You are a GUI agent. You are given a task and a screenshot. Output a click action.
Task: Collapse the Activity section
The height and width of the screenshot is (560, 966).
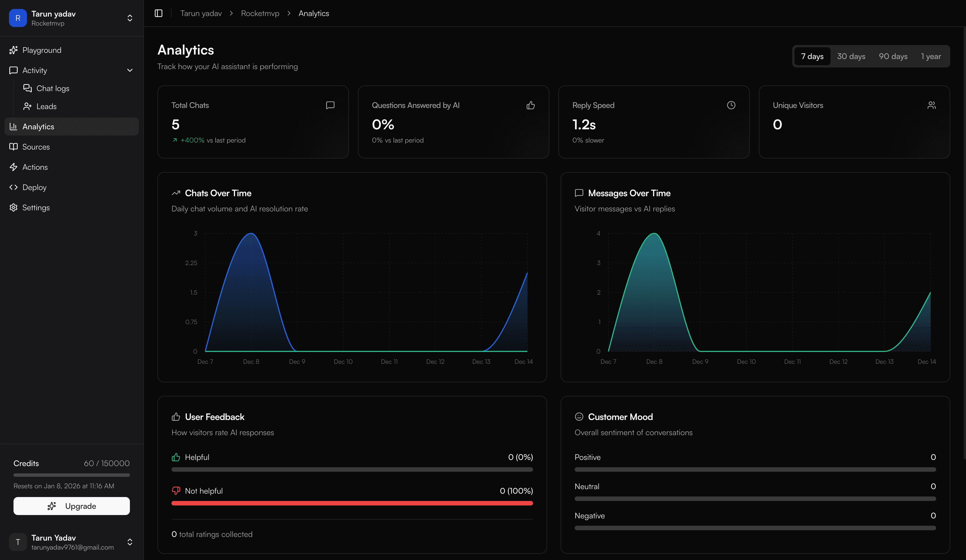[x=130, y=71]
